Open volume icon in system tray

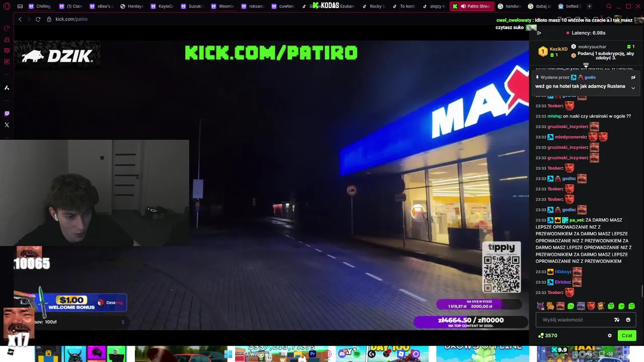pyautogui.click(x=610, y=353)
